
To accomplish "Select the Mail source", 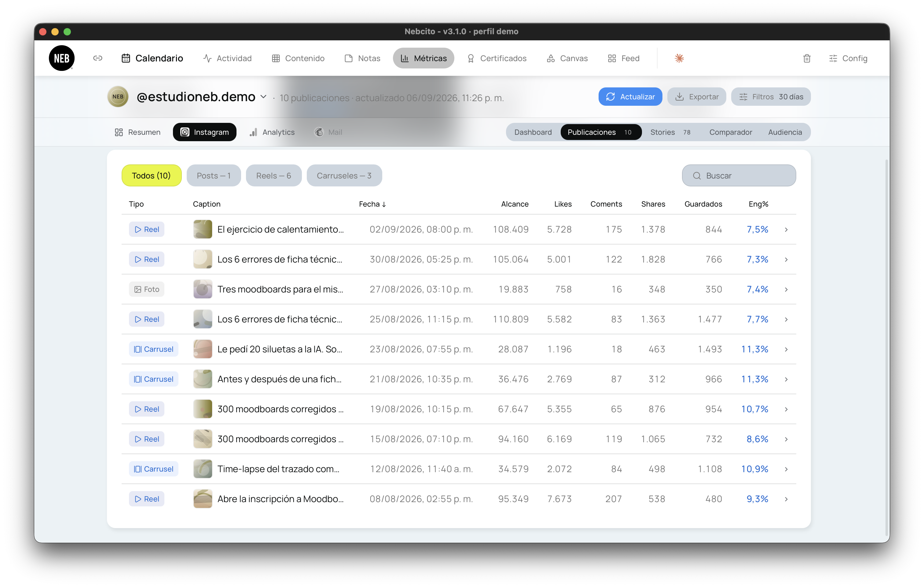I will [328, 132].
